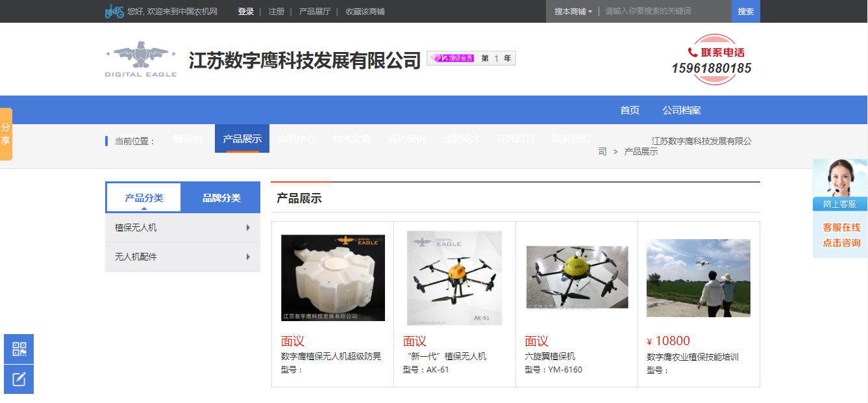868x403 pixels.
Task: Click the edit/feedback floating button
Action: click(19, 380)
